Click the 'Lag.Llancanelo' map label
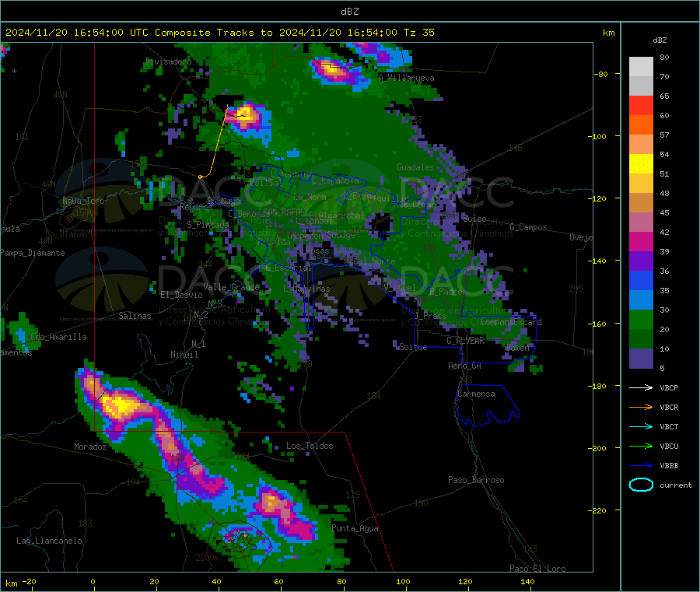Viewport: 700px width, 592px height. click(49, 541)
